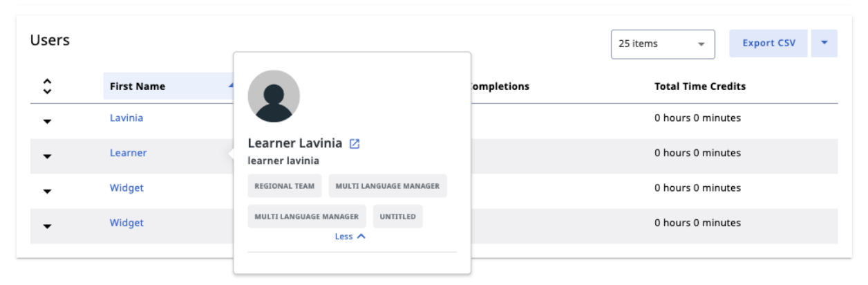Select the REGIONAL TEAM tag
Image resolution: width=868 pixels, height=285 pixels.
tap(284, 186)
